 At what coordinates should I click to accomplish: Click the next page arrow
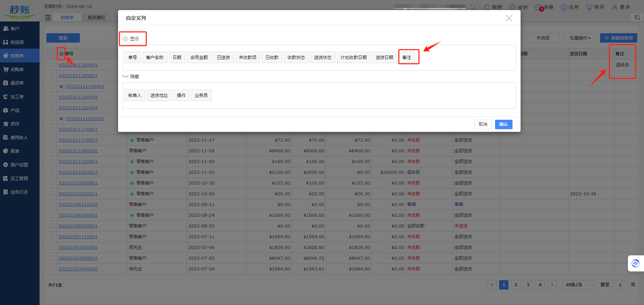(552, 285)
